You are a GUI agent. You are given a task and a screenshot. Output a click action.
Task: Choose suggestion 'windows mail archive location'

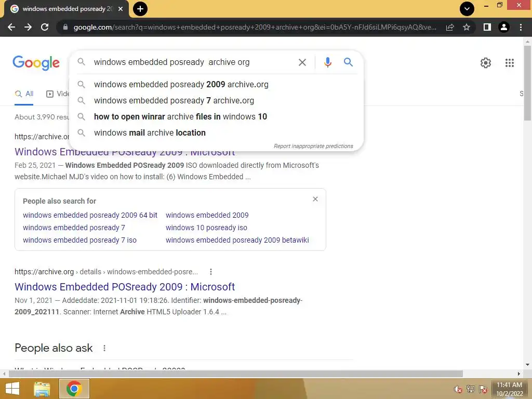[x=216, y=132]
